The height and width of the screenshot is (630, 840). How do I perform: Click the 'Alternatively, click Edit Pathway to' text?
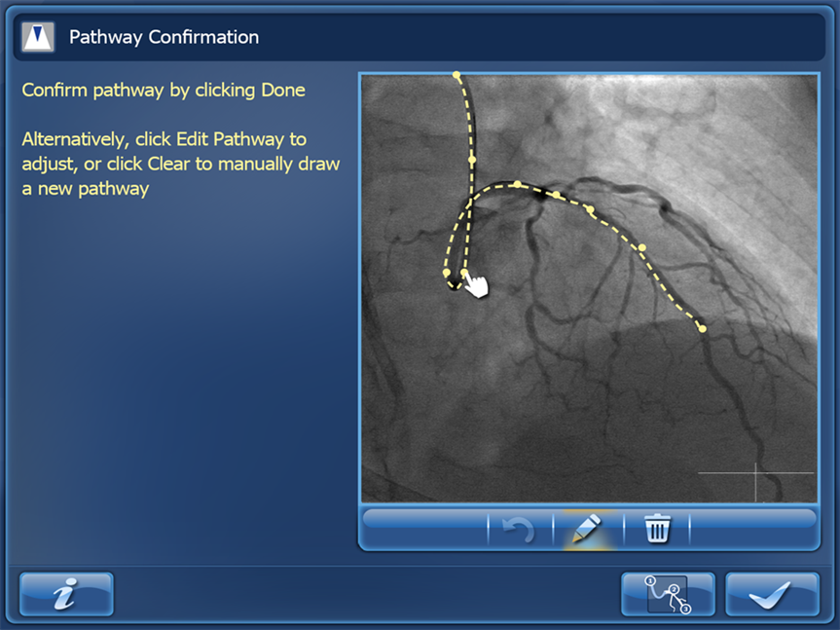tap(164, 139)
